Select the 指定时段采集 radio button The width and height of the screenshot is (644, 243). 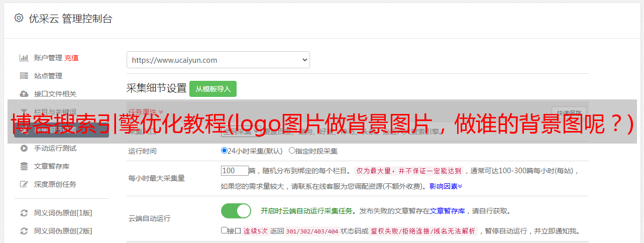point(292,151)
